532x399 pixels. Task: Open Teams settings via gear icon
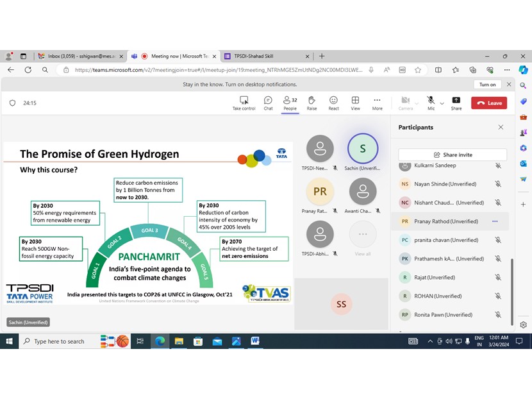523,325
